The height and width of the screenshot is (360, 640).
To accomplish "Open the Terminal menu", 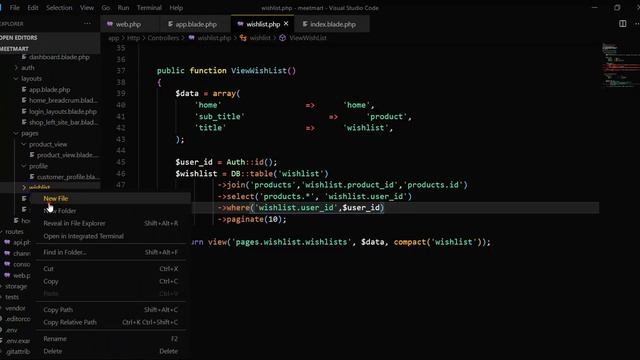I will point(149,8).
